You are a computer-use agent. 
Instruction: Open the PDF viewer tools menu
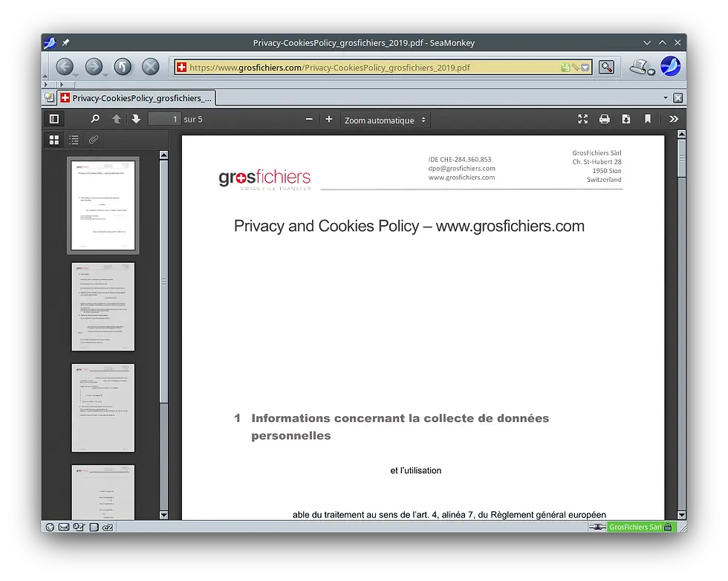674,120
